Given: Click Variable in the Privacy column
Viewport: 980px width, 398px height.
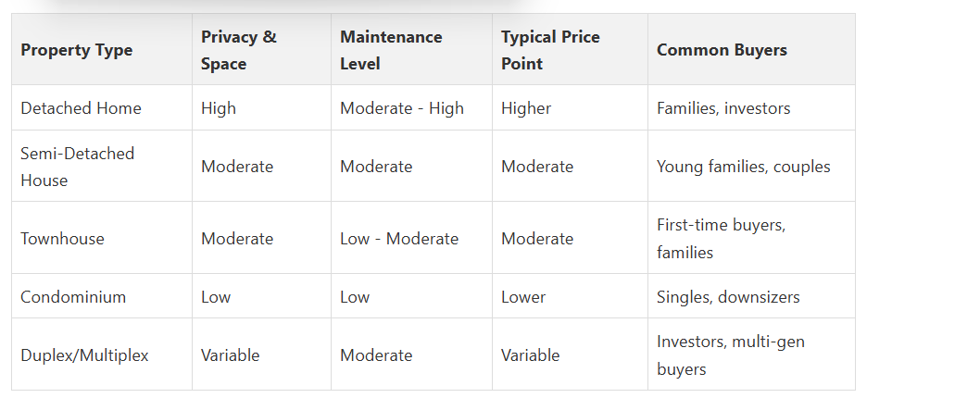Looking at the screenshot, I should pyautogui.click(x=230, y=355).
